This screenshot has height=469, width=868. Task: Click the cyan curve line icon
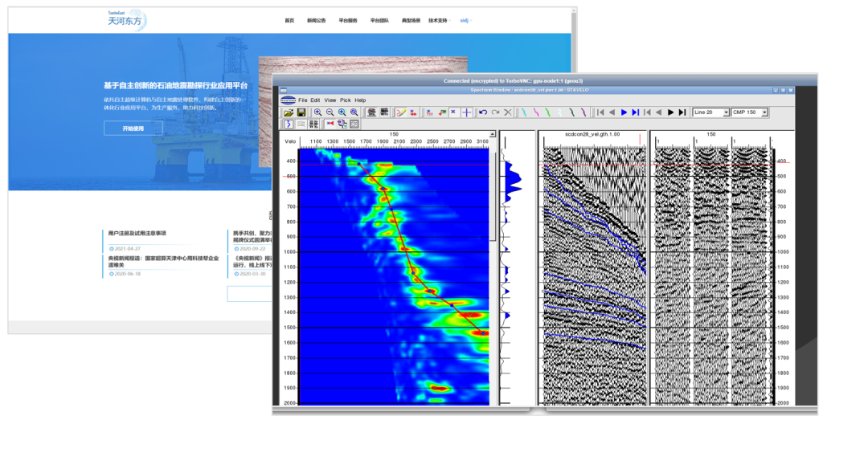523,112
